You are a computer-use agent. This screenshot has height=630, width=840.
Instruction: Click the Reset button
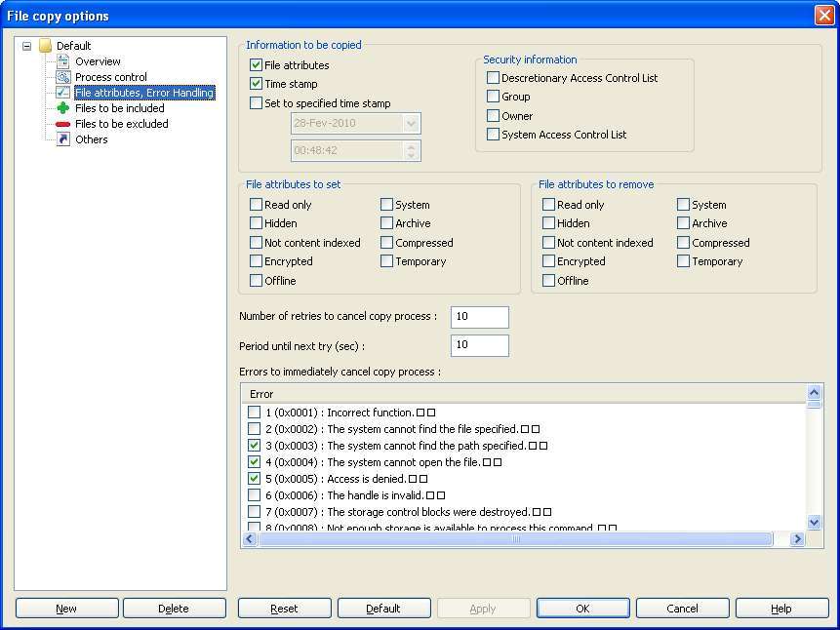[x=285, y=609]
